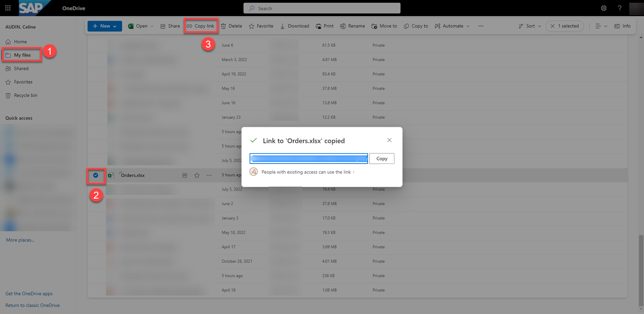The width and height of the screenshot is (644, 314).
Task: Click the Excel icon beside Orders.xlsx
Action: pyautogui.click(x=111, y=176)
